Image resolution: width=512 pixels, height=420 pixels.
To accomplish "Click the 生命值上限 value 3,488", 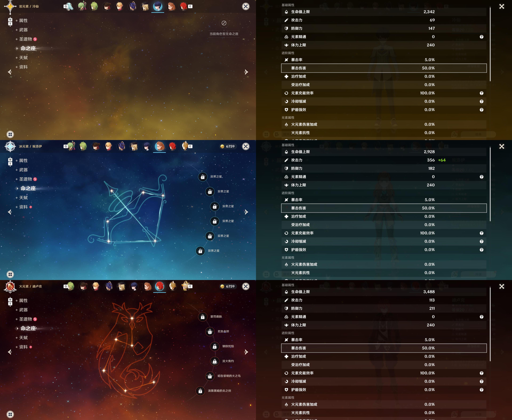I will point(429,292).
